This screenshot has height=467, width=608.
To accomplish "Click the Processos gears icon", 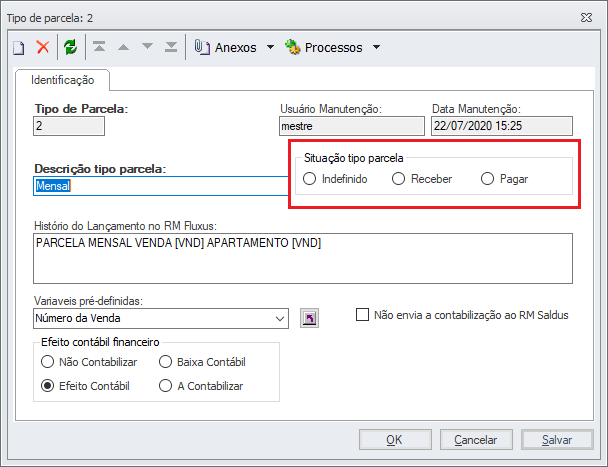I will tap(292, 47).
